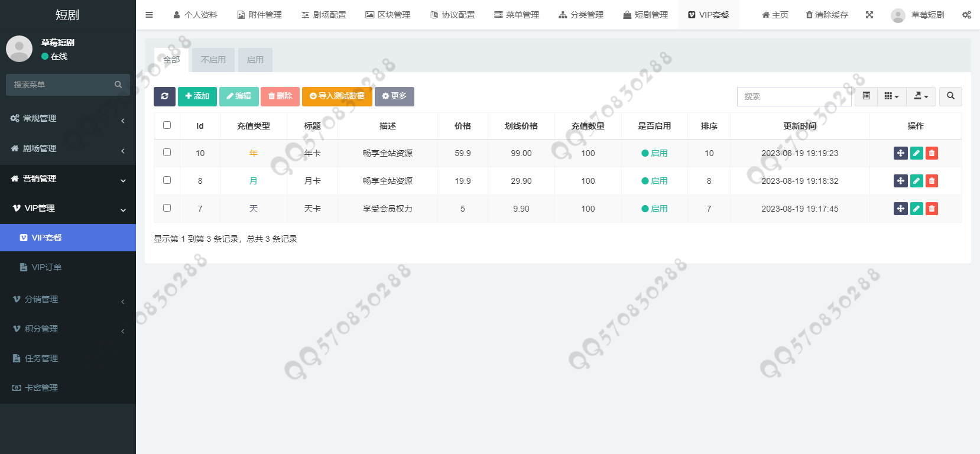Image resolution: width=980 pixels, height=454 pixels.
Task: Collapse VIP管理 sidebar submenu
Action: [68, 208]
